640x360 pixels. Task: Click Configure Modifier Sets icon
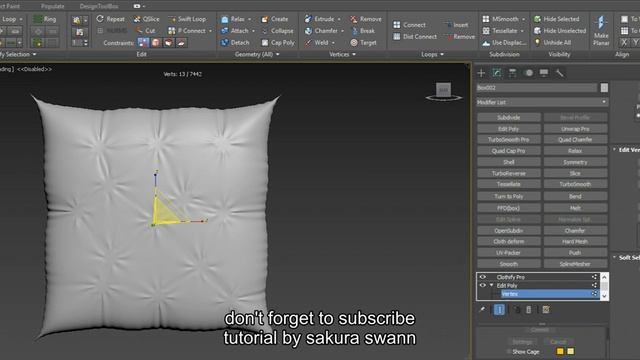click(546, 310)
